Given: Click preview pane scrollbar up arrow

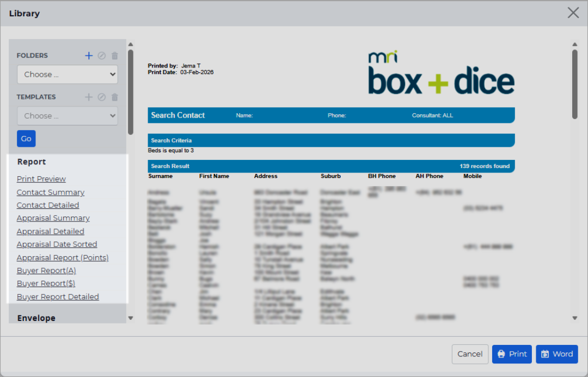Looking at the screenshot, I should pyautogui.click(x=574, y=44).
